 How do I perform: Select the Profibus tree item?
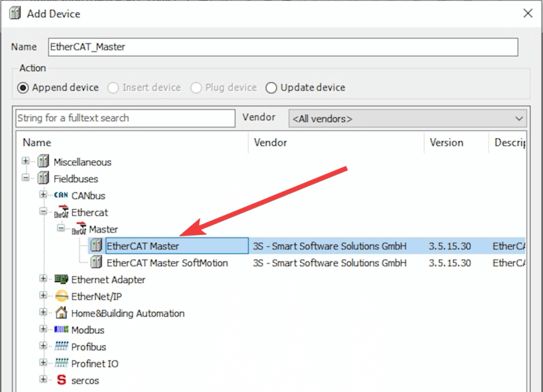coord(89,347)
